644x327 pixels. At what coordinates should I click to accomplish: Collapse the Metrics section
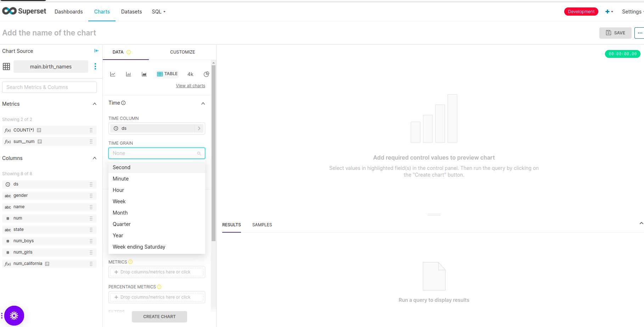[94, 104]
